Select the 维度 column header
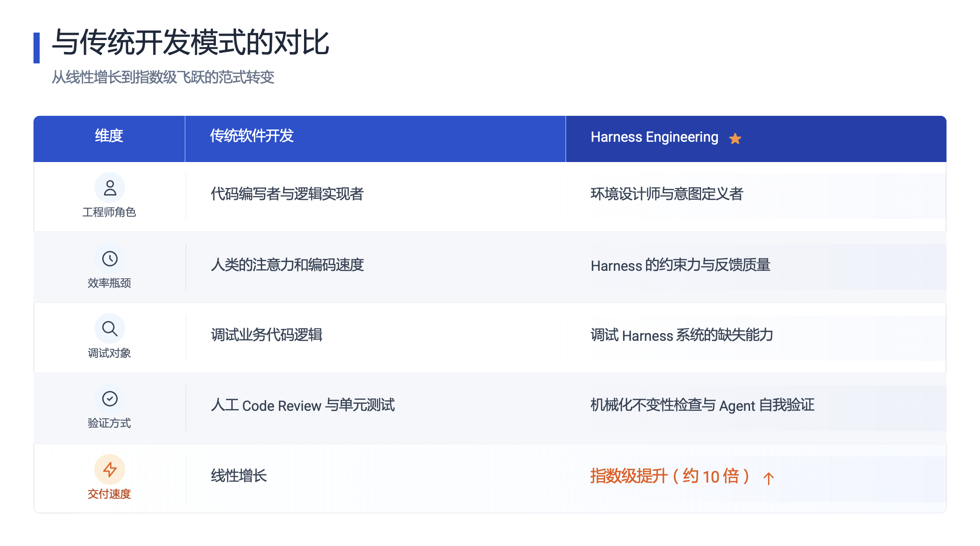This screenshot has height=546, width=980. [x=109, y=136]
